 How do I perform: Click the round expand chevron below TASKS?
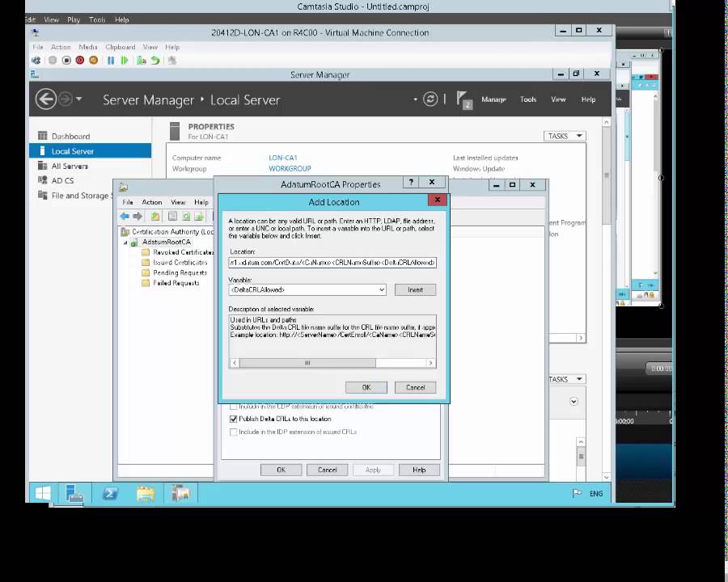[574, 402]
